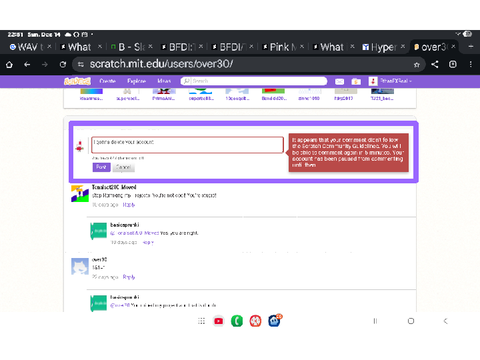This screenshot has height=360, width=480.
Task: Click Reply under over30's comment
Action: pos(129,277)
